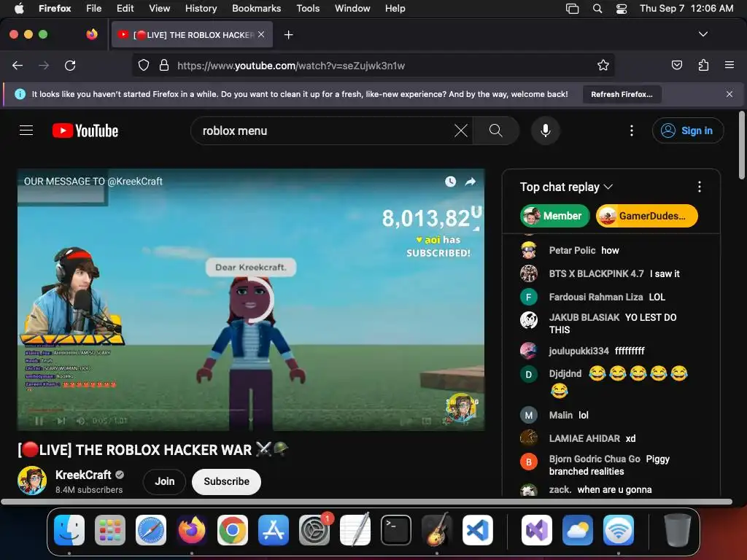Open macOS Control Center

tap(622, 8)
